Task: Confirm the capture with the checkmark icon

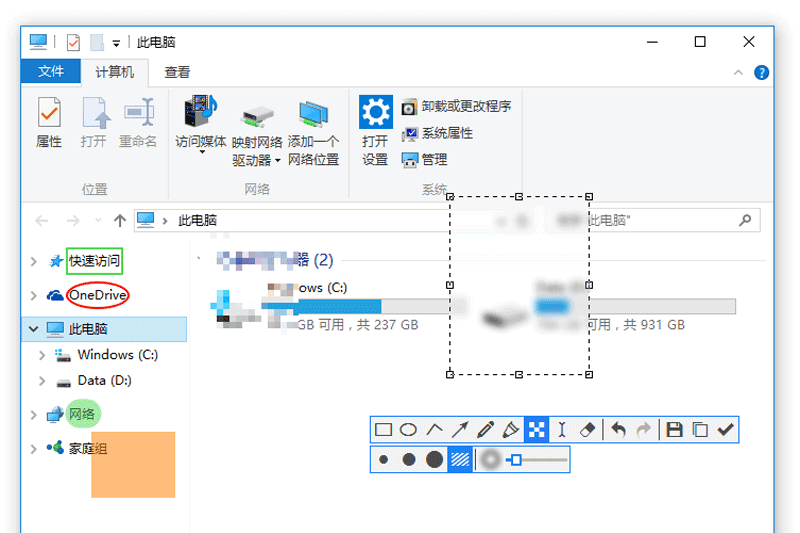Action: (x=726, y=430)
